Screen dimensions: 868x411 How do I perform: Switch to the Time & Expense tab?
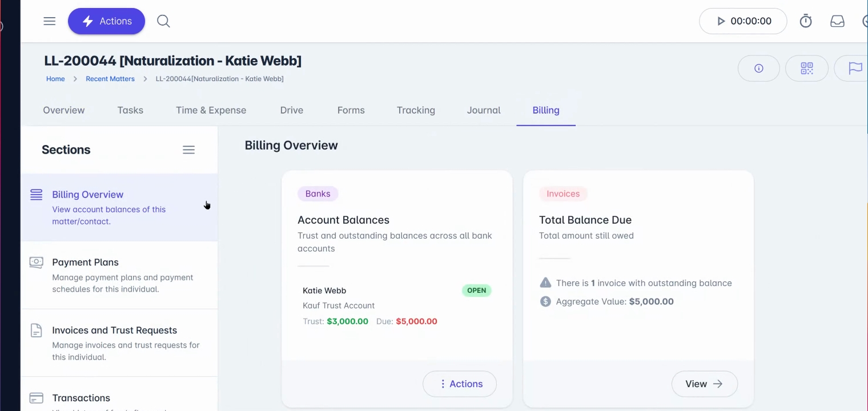tap(211, 110)
